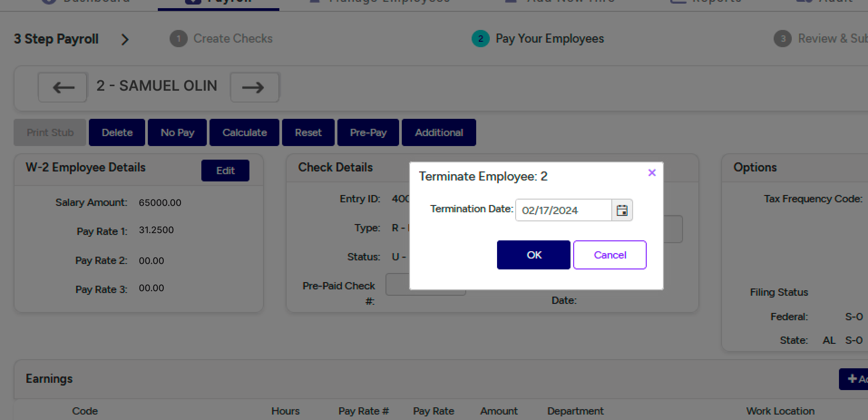Viewport: 868px width, 420px height.
Task: Click the Pre-Pay button
Action: [368, 132]
